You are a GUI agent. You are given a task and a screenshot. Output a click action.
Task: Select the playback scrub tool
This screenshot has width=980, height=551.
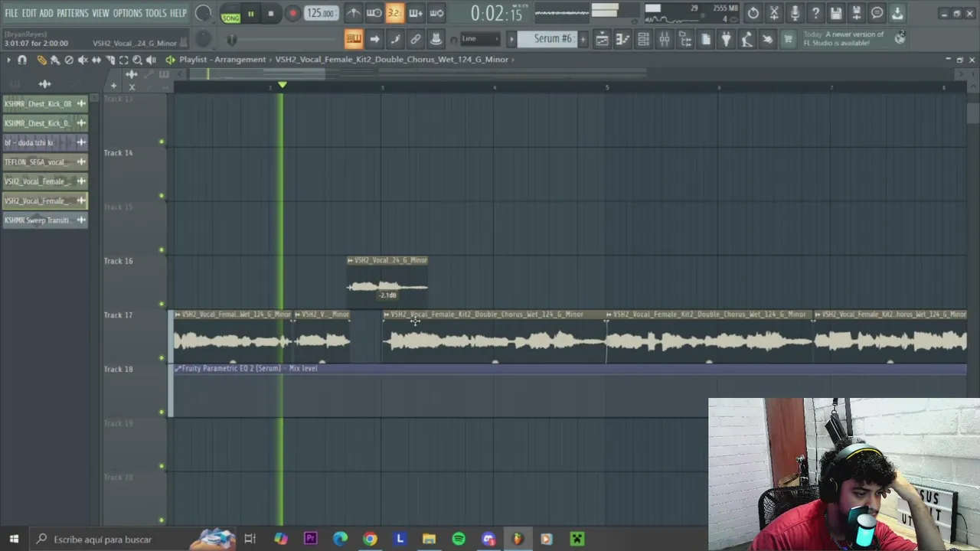pyautogui.click(x=152, y=60)
